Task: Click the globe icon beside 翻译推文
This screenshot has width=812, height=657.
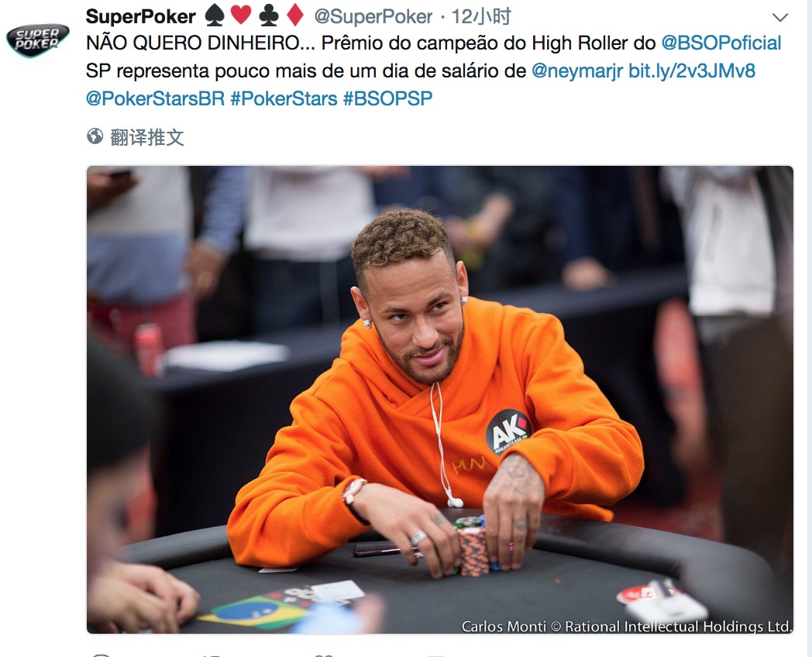Action: coord(95,136)
